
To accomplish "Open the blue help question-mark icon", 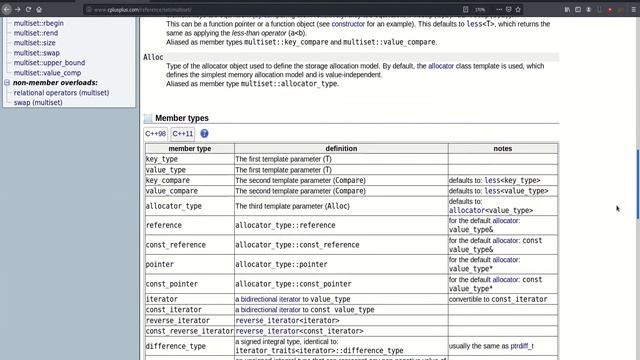I will click(204, 133).
